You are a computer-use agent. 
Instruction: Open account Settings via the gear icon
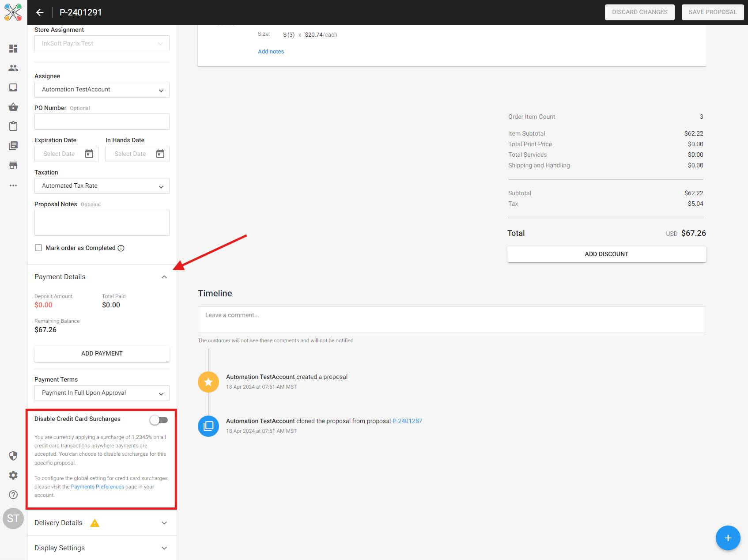tap(13, 475)
